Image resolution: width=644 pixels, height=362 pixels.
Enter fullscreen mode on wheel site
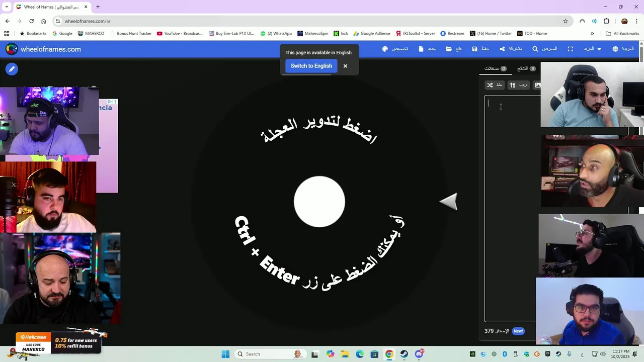coord(570,49)
